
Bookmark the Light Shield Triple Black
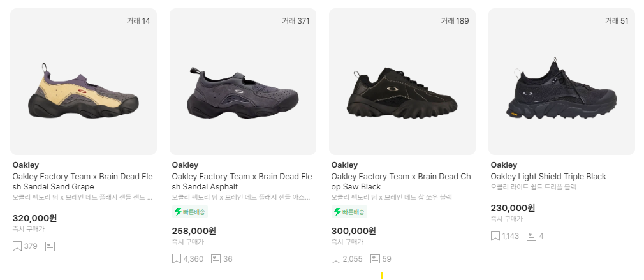coord(495,236)
